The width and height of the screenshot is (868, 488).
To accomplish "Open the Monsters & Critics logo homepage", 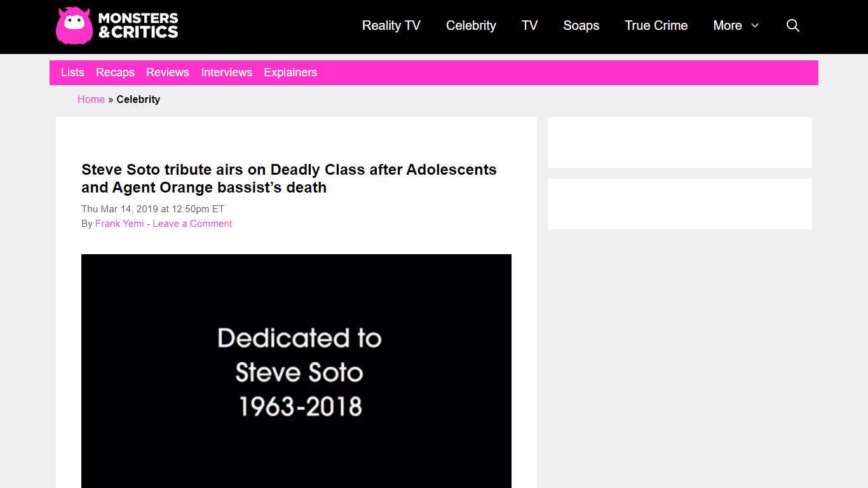I will [x=117, y=26].
